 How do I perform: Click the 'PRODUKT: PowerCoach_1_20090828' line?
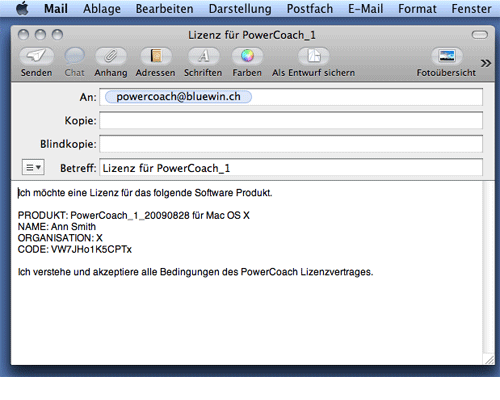click(x=134, y=215)
